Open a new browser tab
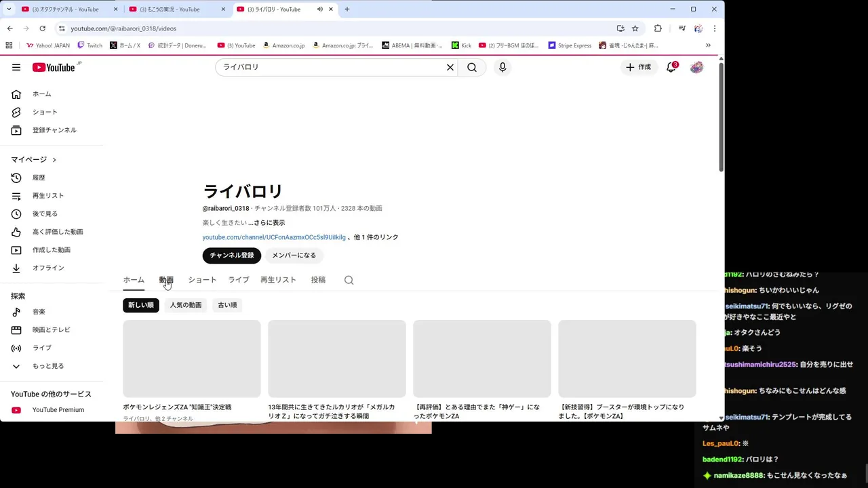The image size is (868, 488). (347, 9)
